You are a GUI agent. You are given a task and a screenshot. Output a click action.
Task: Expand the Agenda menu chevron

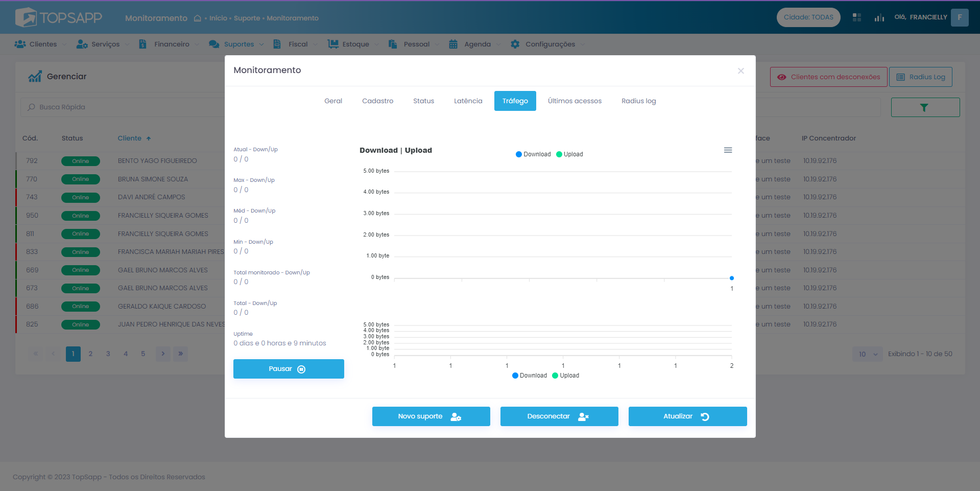[x=498, y=44]
